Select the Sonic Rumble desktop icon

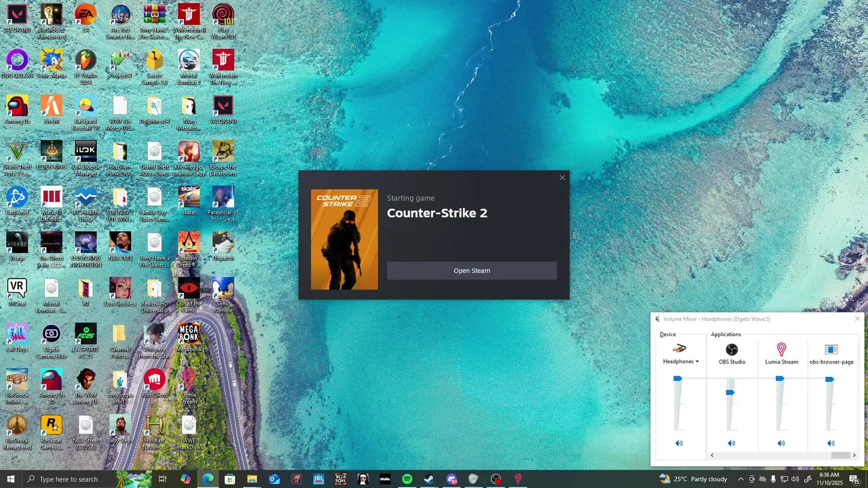coord(223,295)
